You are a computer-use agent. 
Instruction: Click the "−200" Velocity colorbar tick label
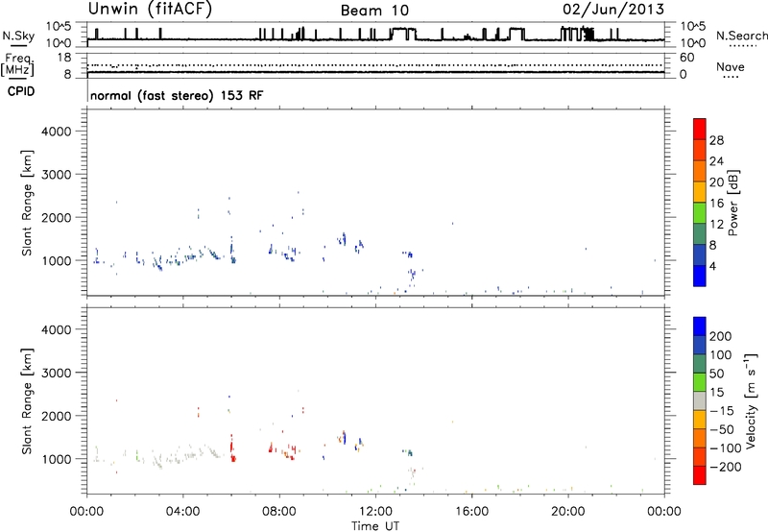tap(726, 467)
